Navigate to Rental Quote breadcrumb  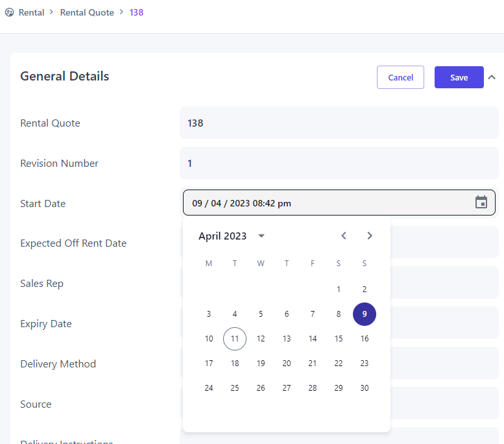pos(87,12)
